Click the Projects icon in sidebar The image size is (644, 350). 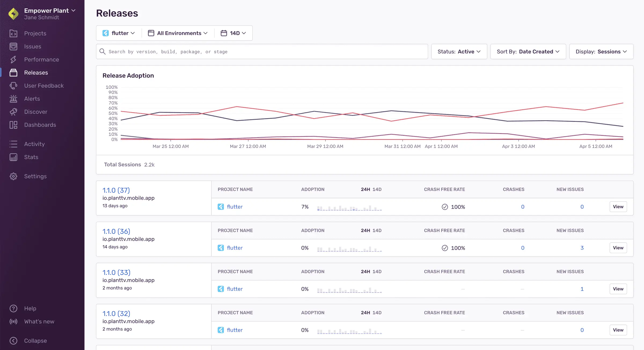click(x=13, y=33)
